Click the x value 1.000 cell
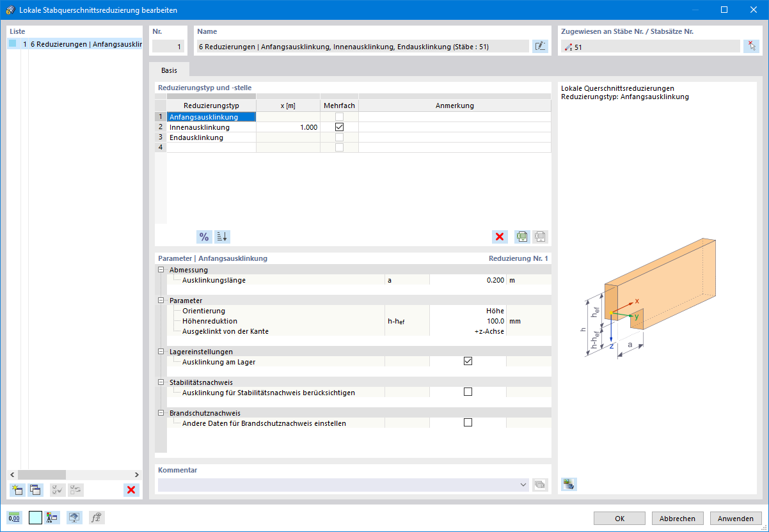769x532 pixels. (288, 127)
